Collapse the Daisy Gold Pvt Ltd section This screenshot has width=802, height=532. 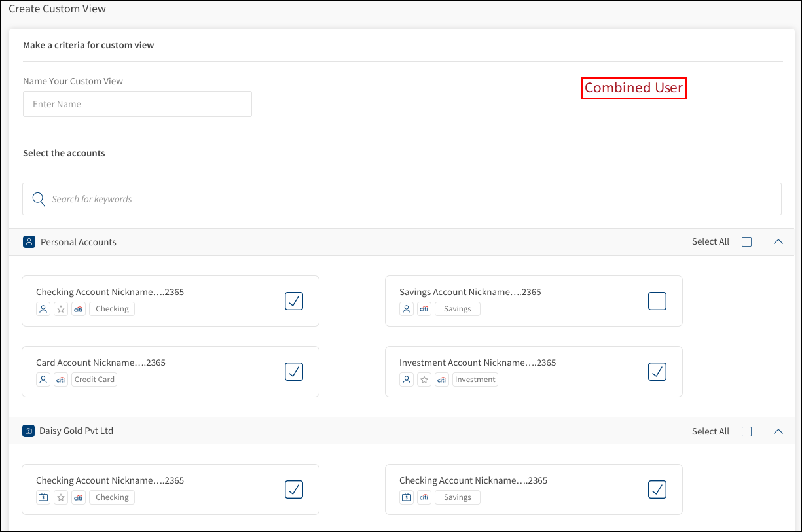(778, 432)
